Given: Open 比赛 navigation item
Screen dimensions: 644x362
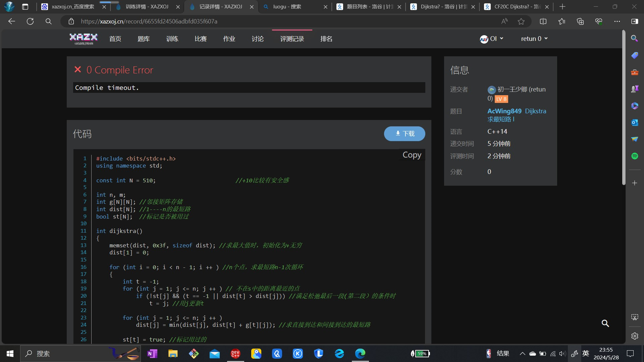Looking at the screenshot, I should point(201,39).
